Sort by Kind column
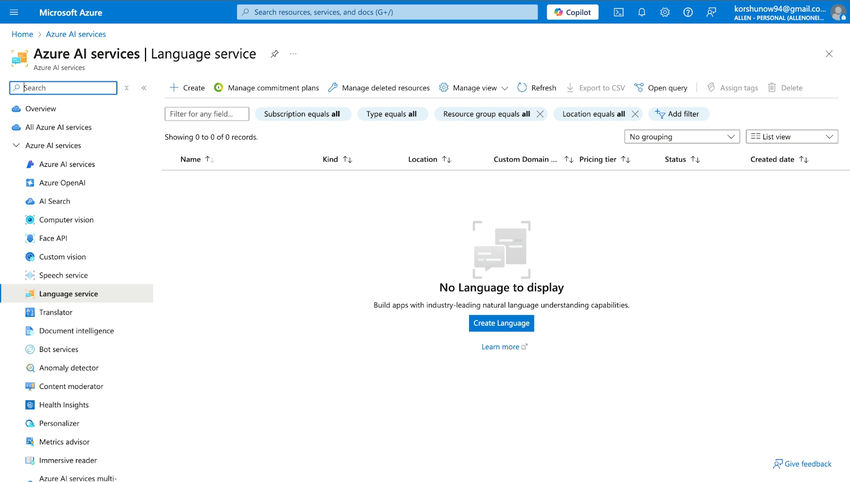This screenshot has width=850, height=482. pyautogui.click(x=337, y=159)
